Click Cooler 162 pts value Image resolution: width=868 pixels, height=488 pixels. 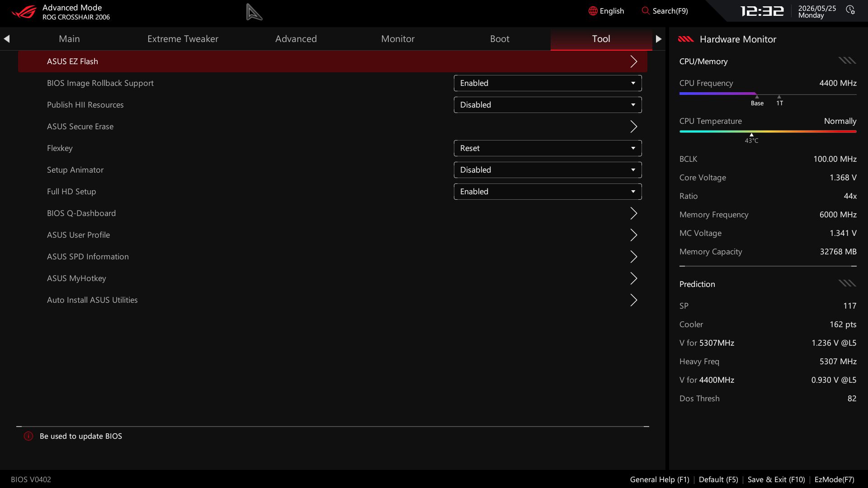(x=843, y=324)
